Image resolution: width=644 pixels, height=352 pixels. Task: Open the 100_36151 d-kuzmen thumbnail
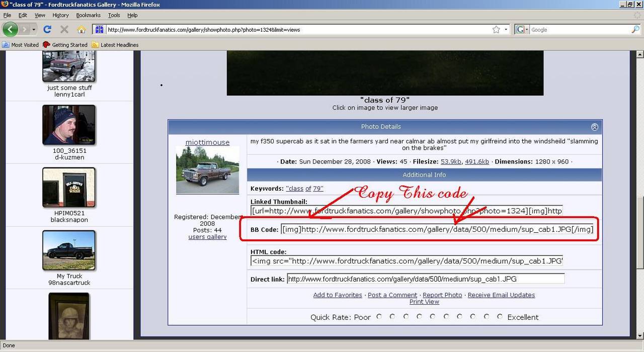pos(69,125)
